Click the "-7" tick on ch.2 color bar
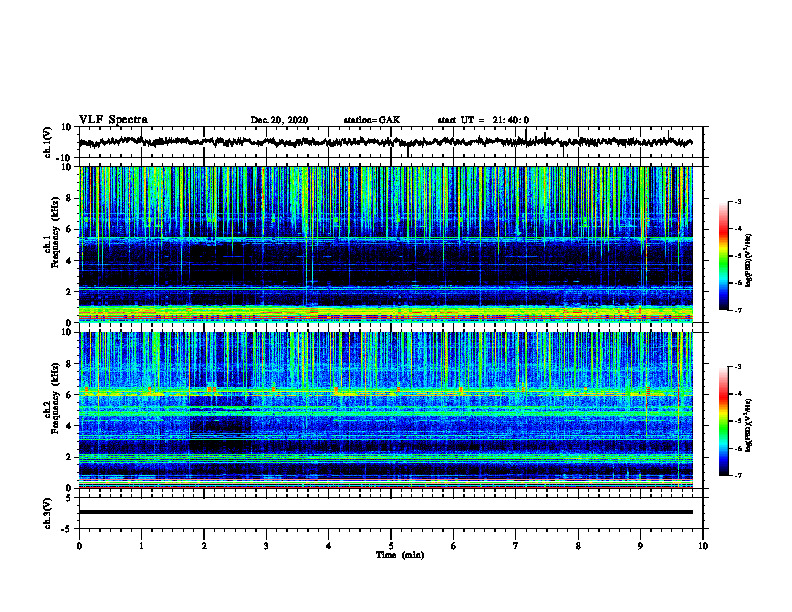Viewport: 792px width, 612px height. 737,475
